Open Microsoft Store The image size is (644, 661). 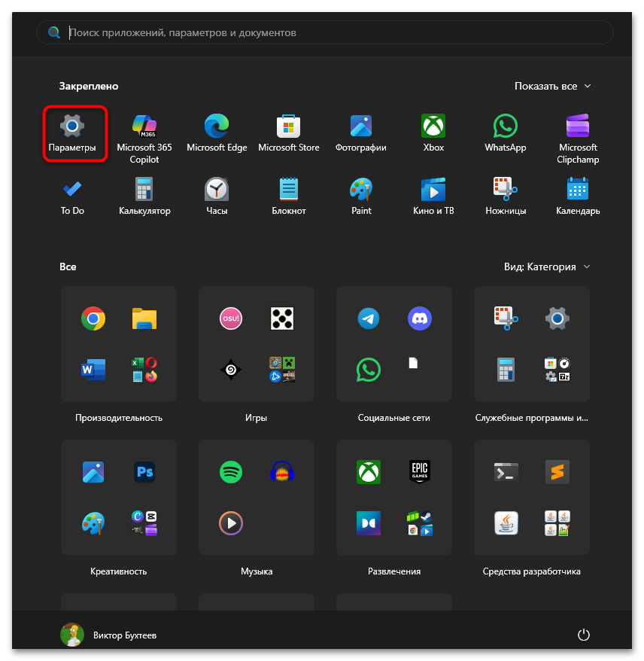pos(289,133)
